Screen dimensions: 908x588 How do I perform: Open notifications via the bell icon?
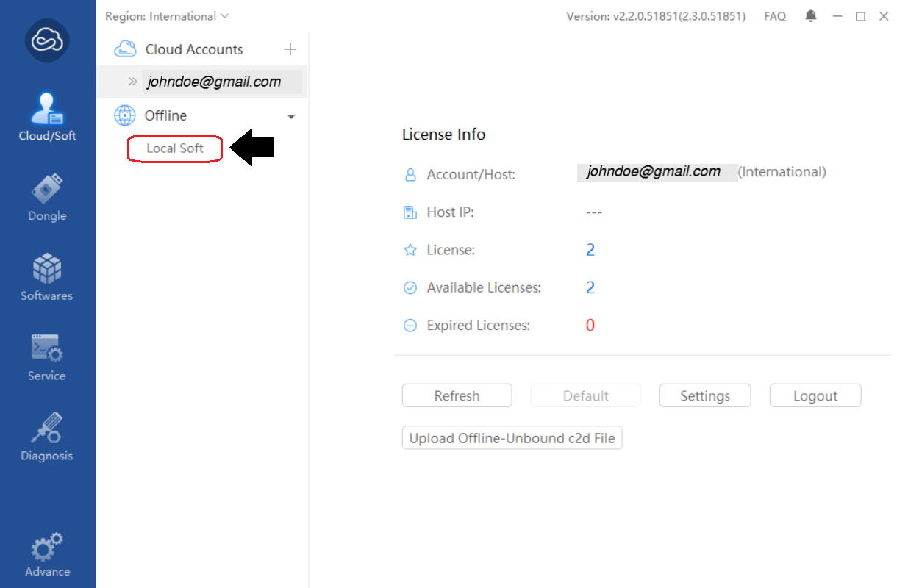tap(810, 15)
